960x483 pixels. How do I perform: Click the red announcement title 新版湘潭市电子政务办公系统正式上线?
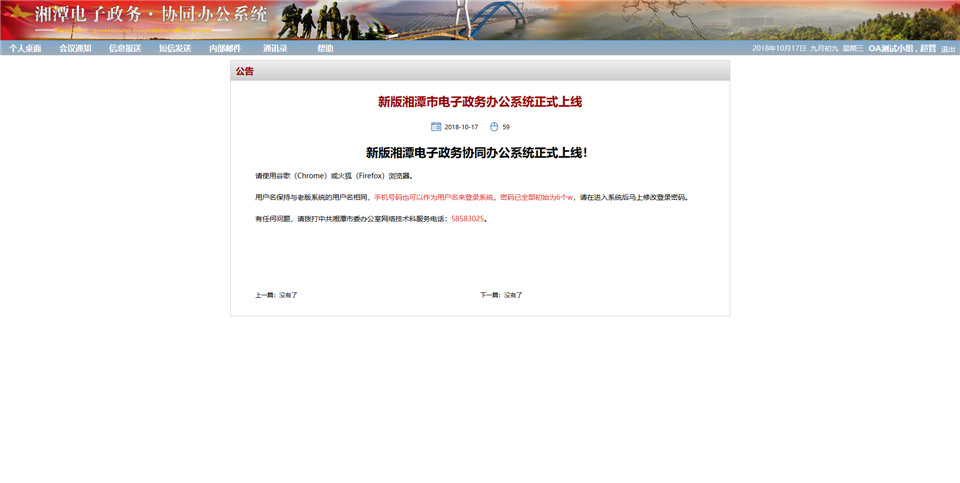pyautogui.click(x=479, y=101)
